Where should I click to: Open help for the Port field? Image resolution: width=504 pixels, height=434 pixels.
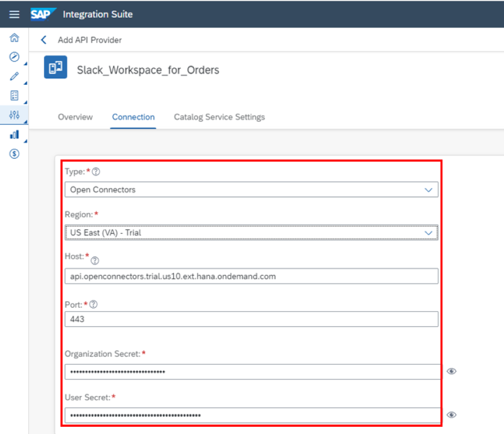point(93,304)
